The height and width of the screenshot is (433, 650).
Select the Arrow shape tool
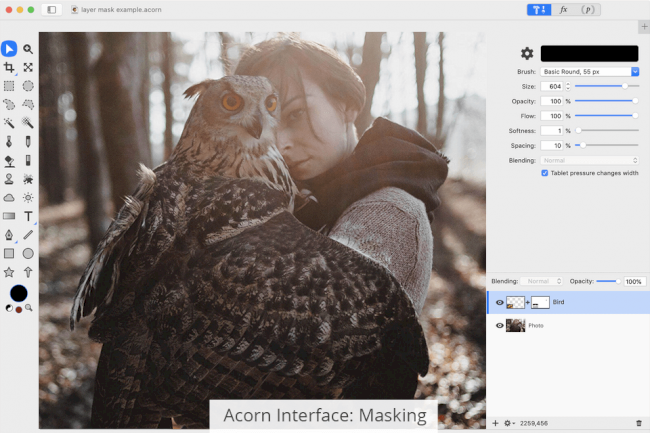(x=28, y=272)
